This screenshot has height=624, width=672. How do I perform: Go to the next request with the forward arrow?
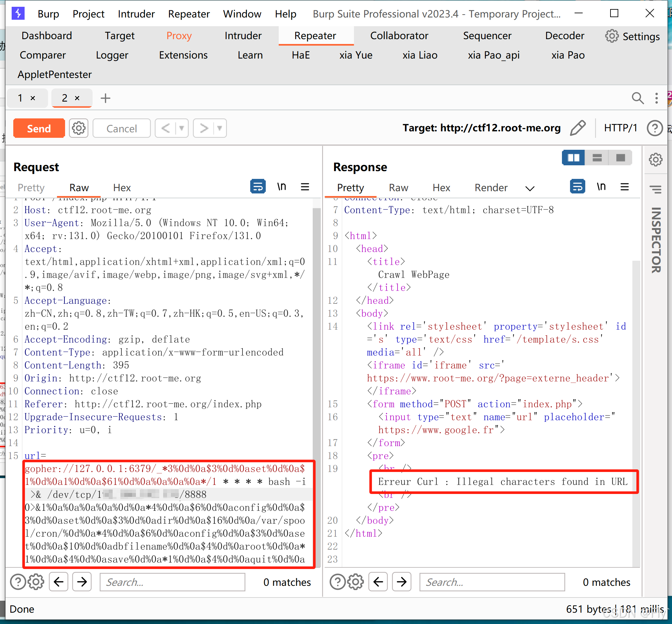point(204,128)
